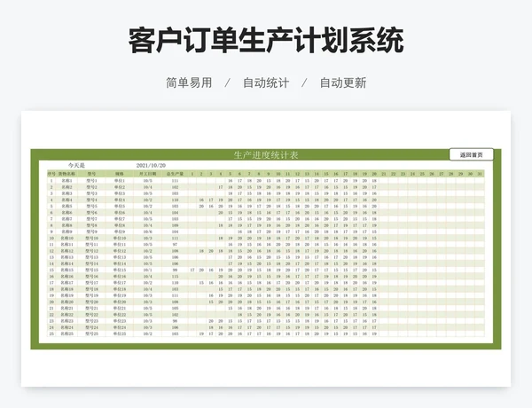This screenshot has height=408, width=532.
Task: Click cell 型号23
Action: [91, 321]
